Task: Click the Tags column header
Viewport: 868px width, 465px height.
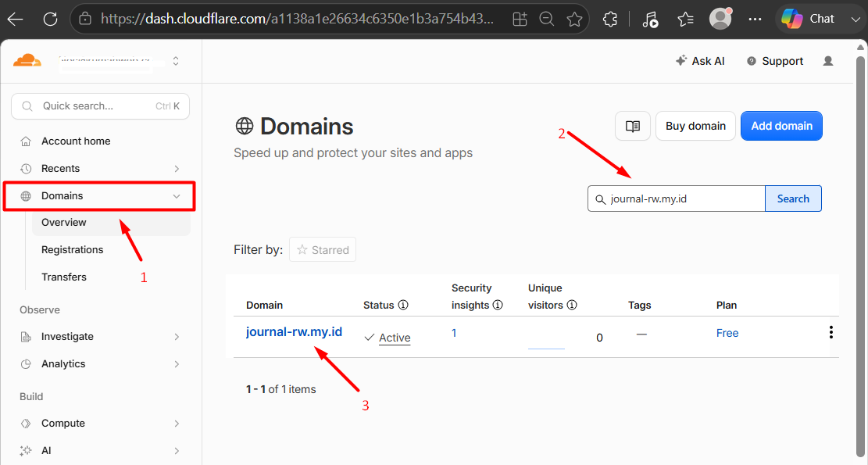Action: tap(639, 305)
